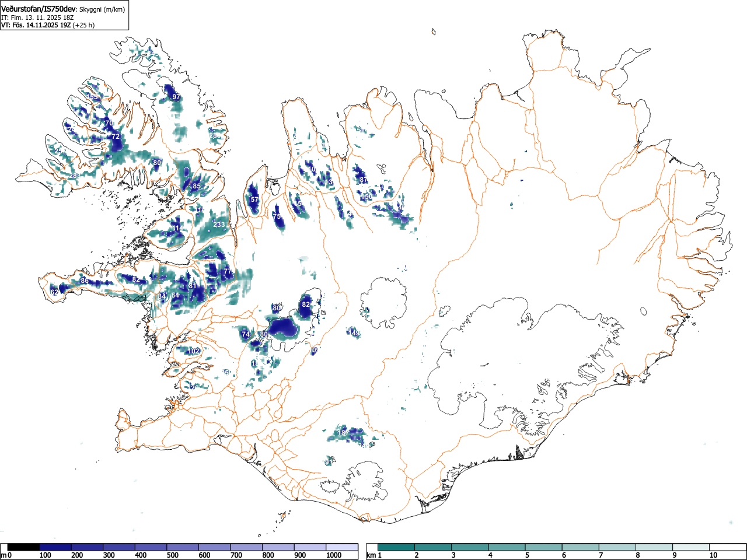Click the visibility value 149 on the map
The height and width of the screenshot is (560, 747).
click(x=354, y=332)
